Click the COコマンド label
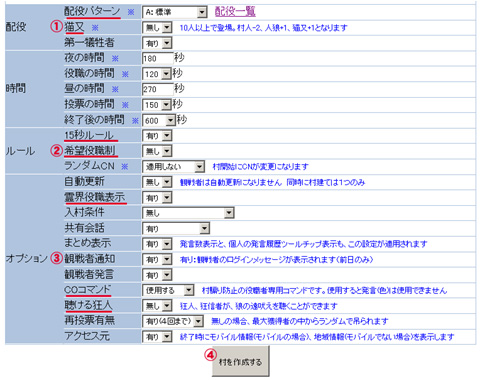Image resolution: width=480 pixels, height=380 pixels. coord(87,290)
